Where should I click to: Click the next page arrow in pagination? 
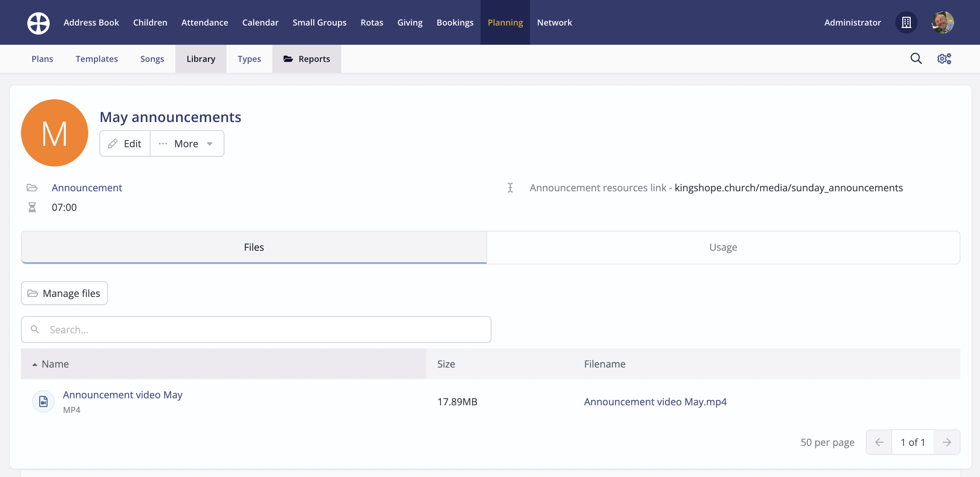[x=947, y=442]
